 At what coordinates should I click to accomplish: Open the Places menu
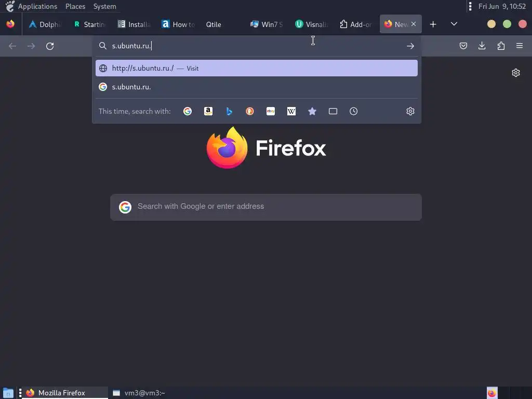[x=75, y=6]
